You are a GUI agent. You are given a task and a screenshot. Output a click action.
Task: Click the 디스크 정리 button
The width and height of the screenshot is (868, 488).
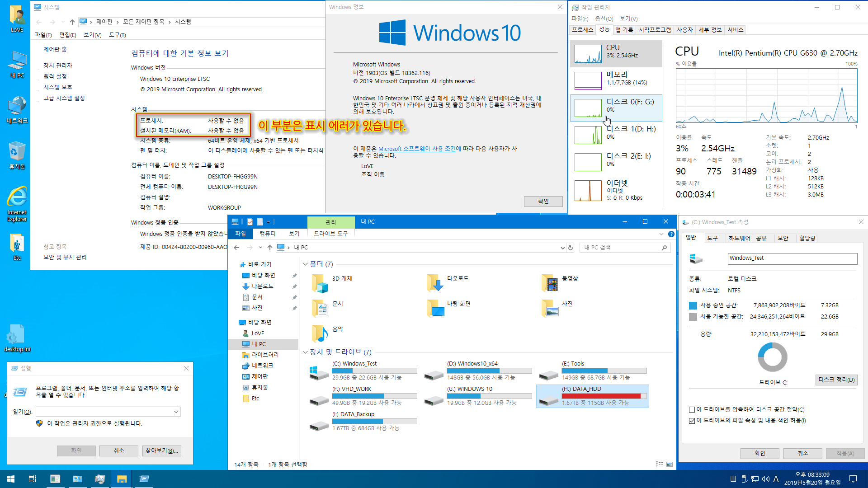tap(836, 380)
